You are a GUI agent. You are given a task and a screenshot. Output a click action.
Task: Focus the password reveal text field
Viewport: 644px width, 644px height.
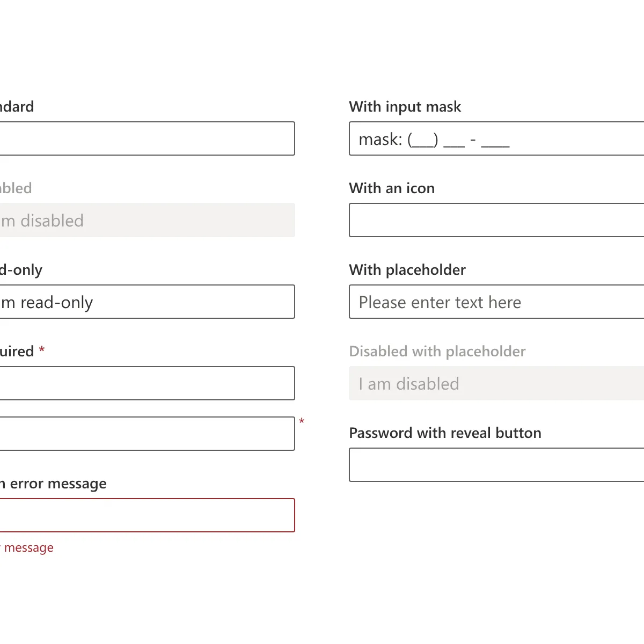coord(496,465)
